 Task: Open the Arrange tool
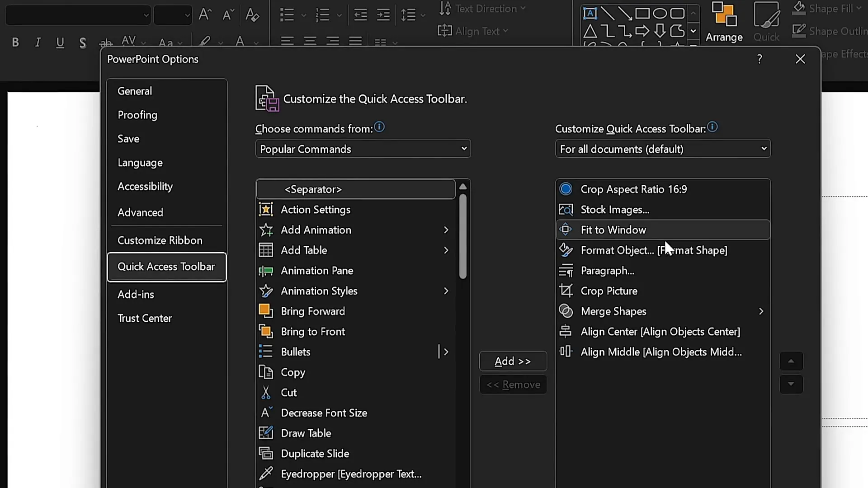click(x=724, y=23)
